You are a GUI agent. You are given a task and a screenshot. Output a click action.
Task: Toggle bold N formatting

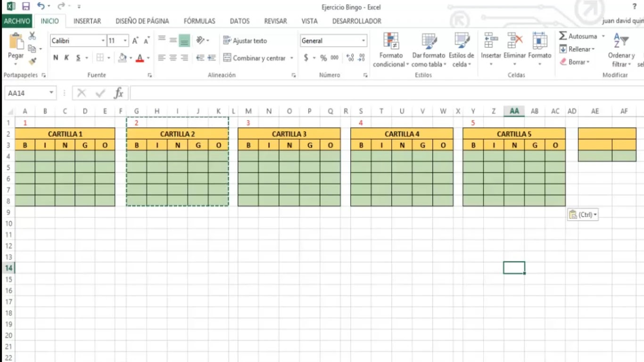tap(56, 58)
